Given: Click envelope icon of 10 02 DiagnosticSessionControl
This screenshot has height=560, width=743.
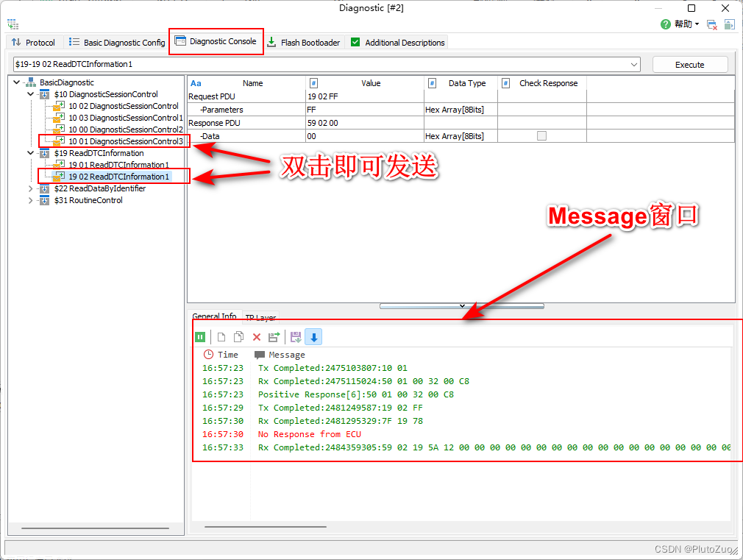Looking at the screenshot, I should (x=59, y=106).
